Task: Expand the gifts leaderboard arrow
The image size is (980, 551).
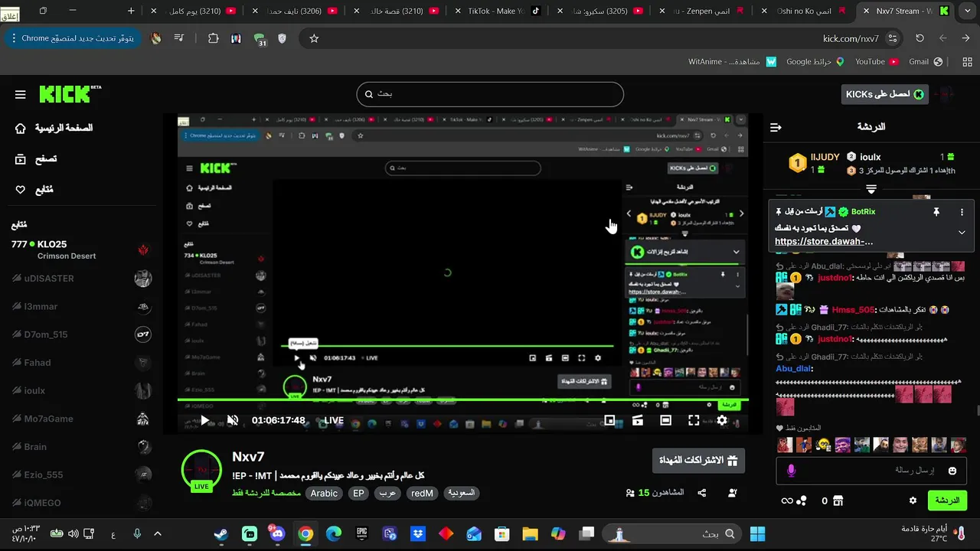Action: (871, 188)
